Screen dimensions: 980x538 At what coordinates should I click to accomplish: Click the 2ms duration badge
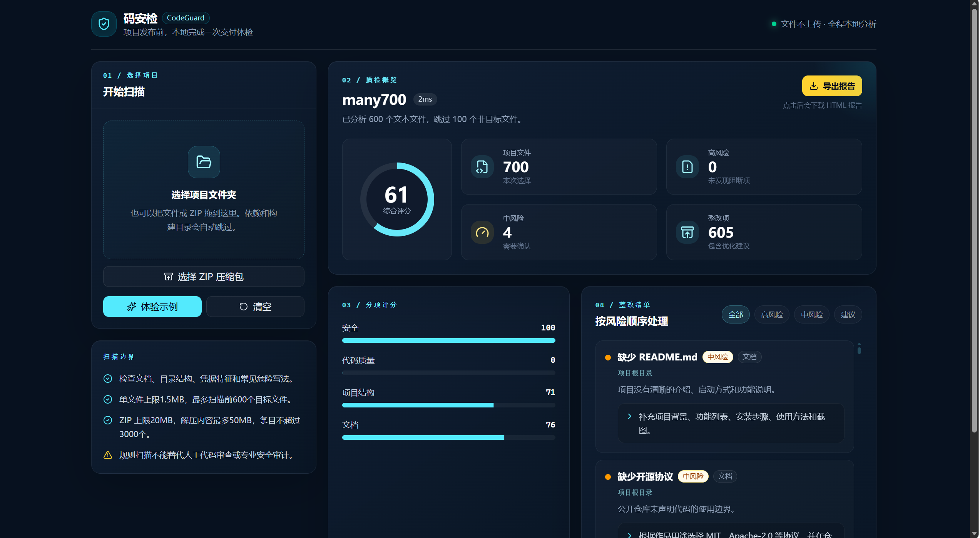[x=425, y=99]
